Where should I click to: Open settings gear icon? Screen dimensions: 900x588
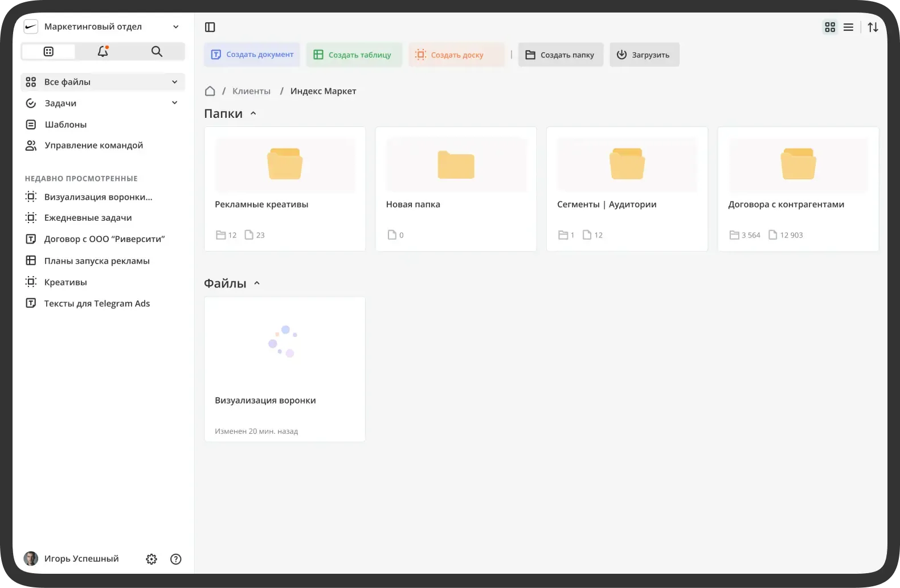152,559
